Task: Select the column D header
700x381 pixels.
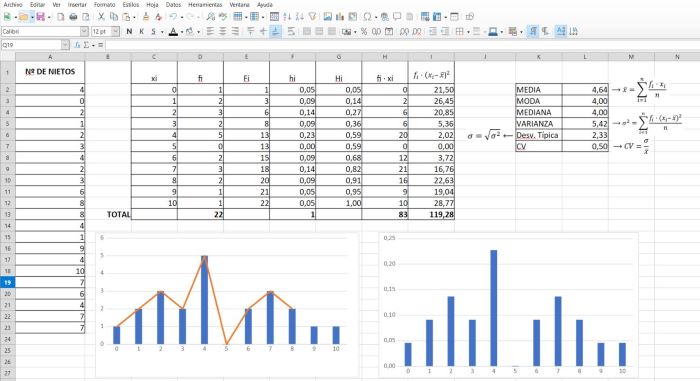Action: pos(200,57)
